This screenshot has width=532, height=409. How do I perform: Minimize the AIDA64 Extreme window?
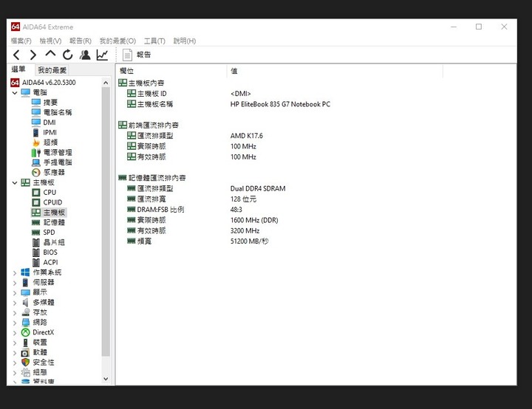454,27
